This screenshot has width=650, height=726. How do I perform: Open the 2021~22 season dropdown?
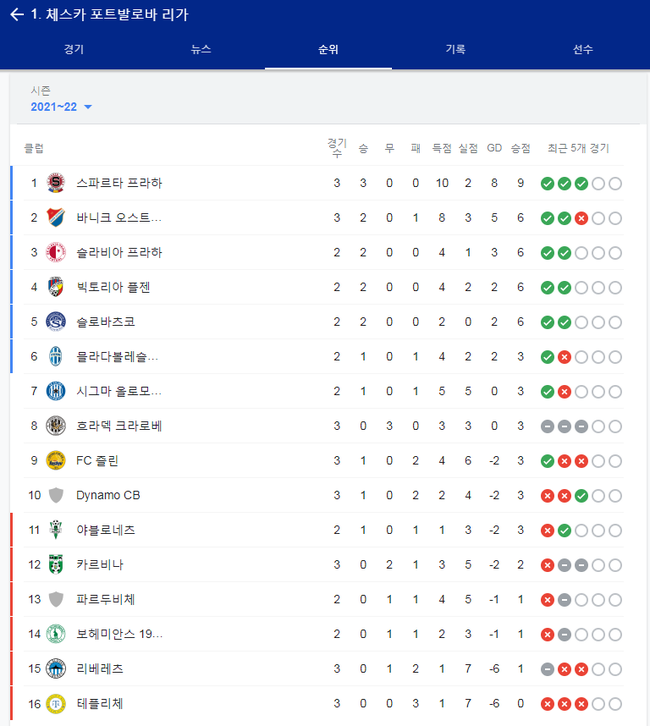click(x=61, y=107)
